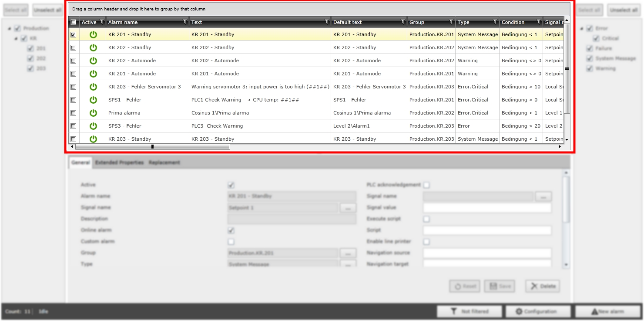Image resolution: width=644 pixels, height=321 pixels.
Task: Open the Configuration button
Action: click(x=537, y=311)
